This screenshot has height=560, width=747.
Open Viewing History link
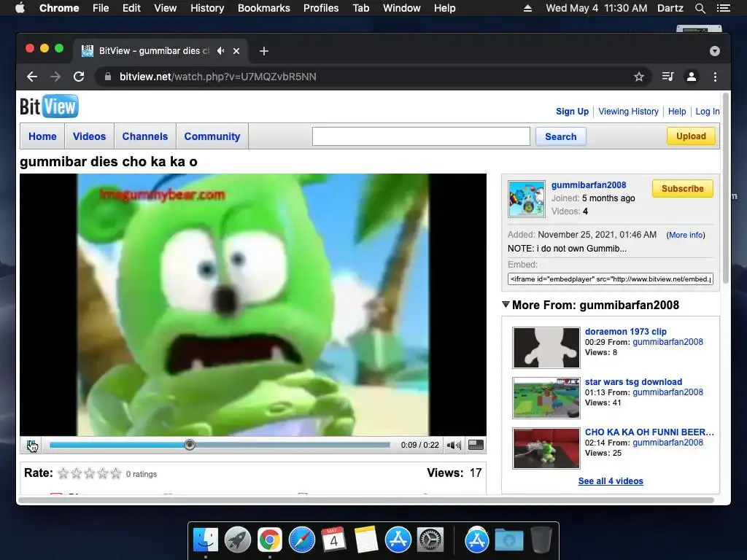(x=628, y=112)
